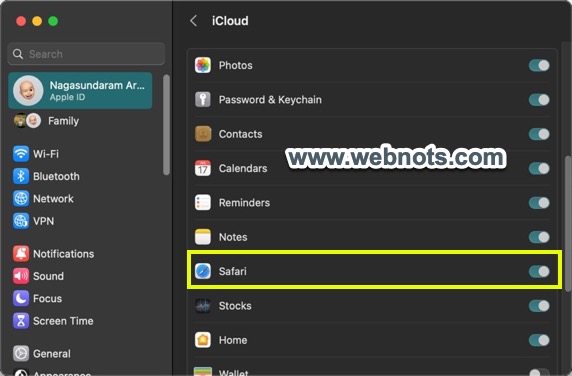This screenshot has height=376, width=572.
Task: Select VPN in the sidebar
Action: pyautogui.click(x=43, y=221)
